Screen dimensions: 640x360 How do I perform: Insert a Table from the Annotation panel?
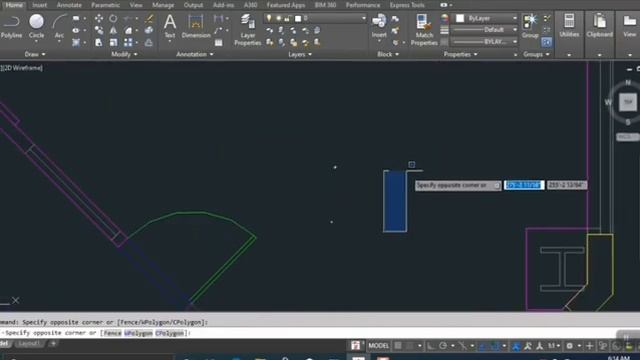coord(219,42)
